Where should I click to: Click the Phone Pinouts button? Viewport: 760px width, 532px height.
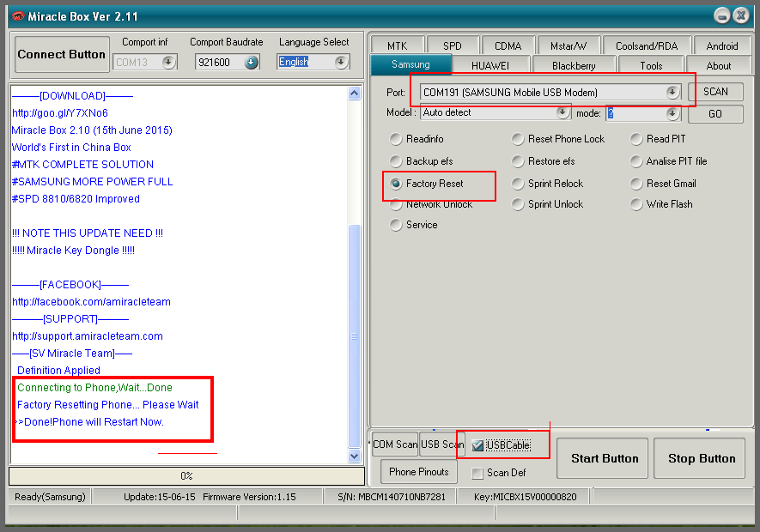point(419,472)
